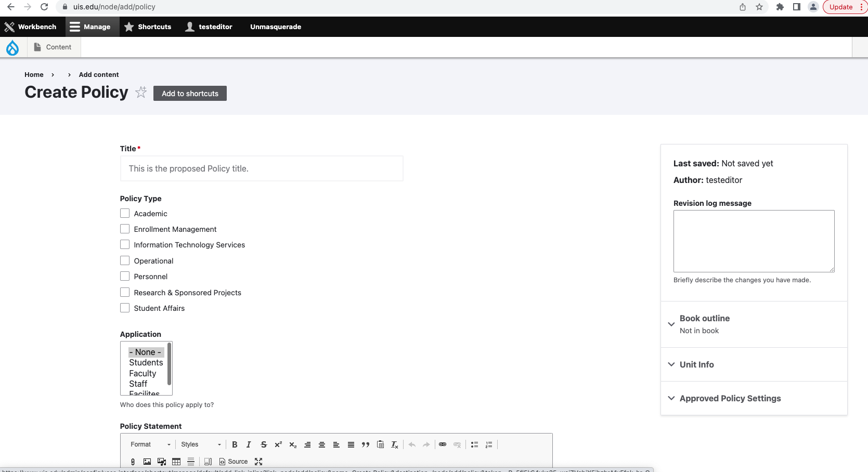This screenshot has height=472, width=868.
Task: Click the Application list scrollbar
Action: click(x=169, y=364)
